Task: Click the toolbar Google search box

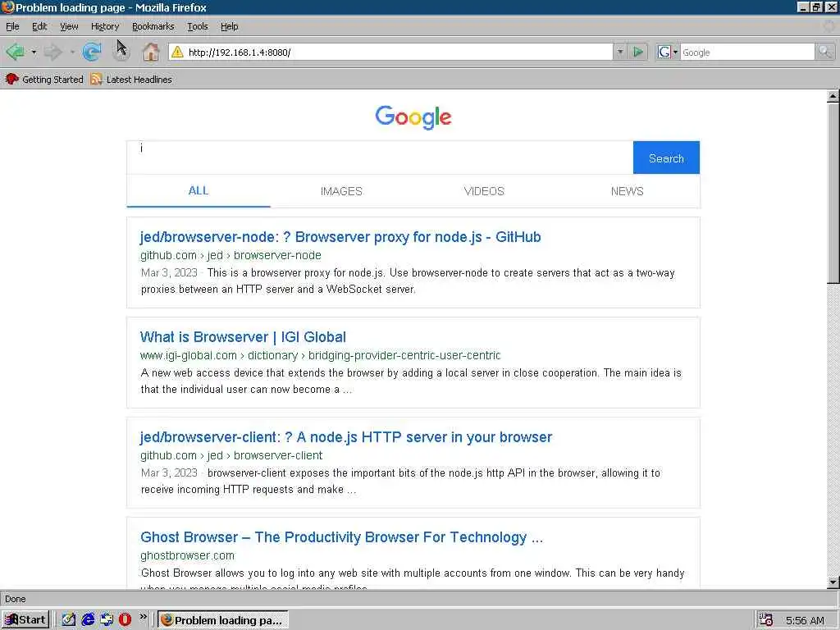Action: (x=747, y=52)
